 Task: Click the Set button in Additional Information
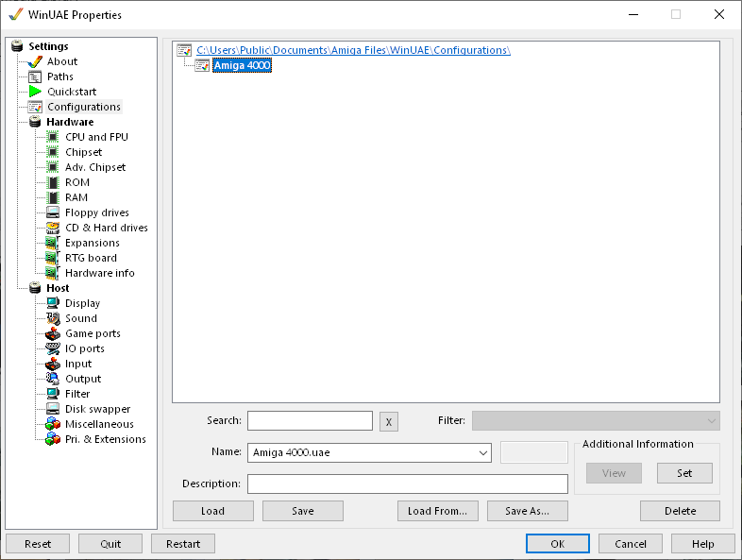click(x=684, y=473)
